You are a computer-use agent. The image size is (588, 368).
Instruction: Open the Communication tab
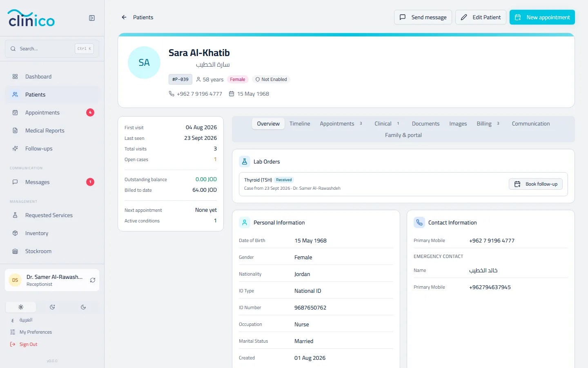531,123
